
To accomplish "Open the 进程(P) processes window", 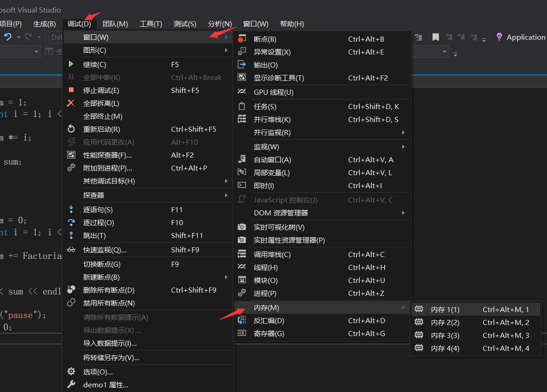I will point(322,293).
